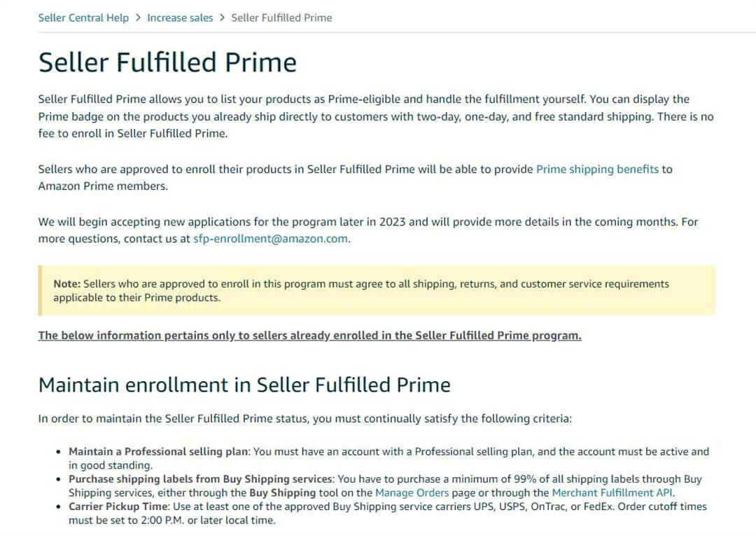Screen dimensions: 756x536
Task: Click the bold 'Note:' label
Action: 67,284
